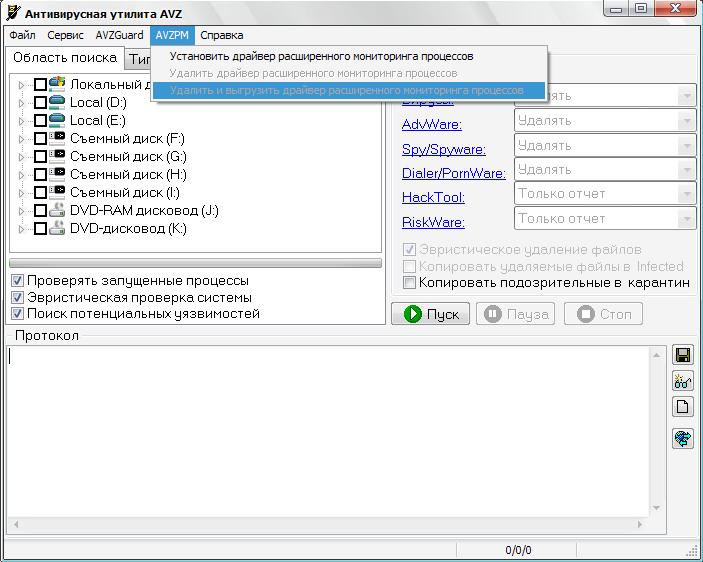
Task: Open the Справка menu
Action: [221, 35]
